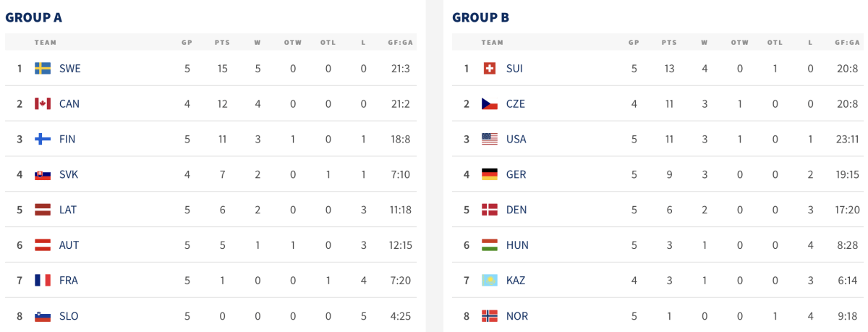The width and height of the screenshot is (868, 332).
Task: Click the Norway flag icon
Action: 490,316
